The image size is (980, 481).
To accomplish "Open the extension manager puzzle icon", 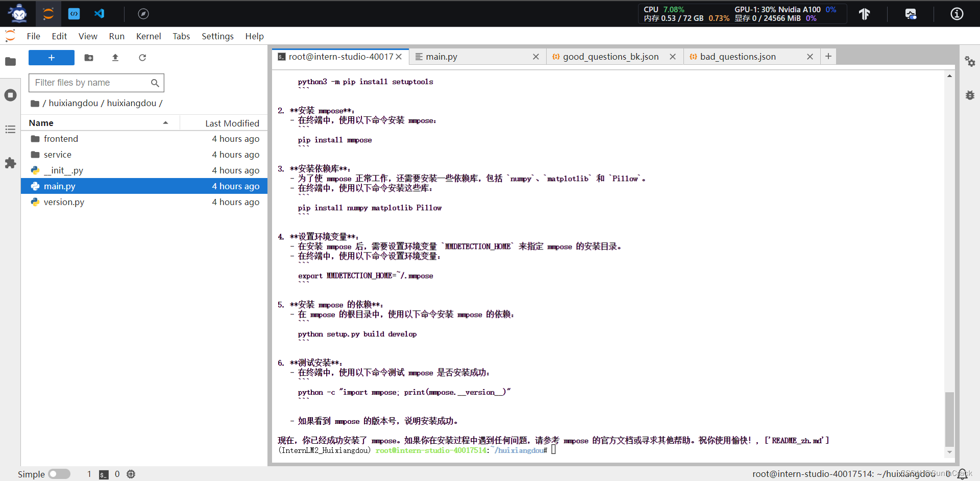I will (10, 163).
